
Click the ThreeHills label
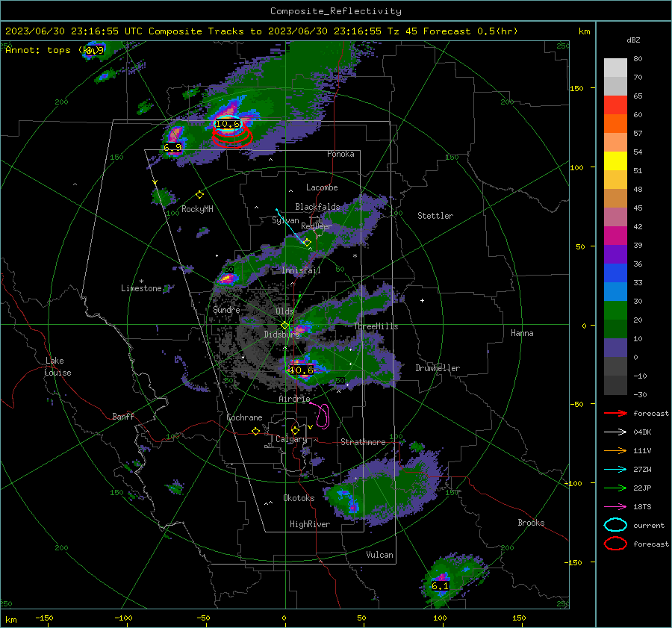tap(376, 326)
